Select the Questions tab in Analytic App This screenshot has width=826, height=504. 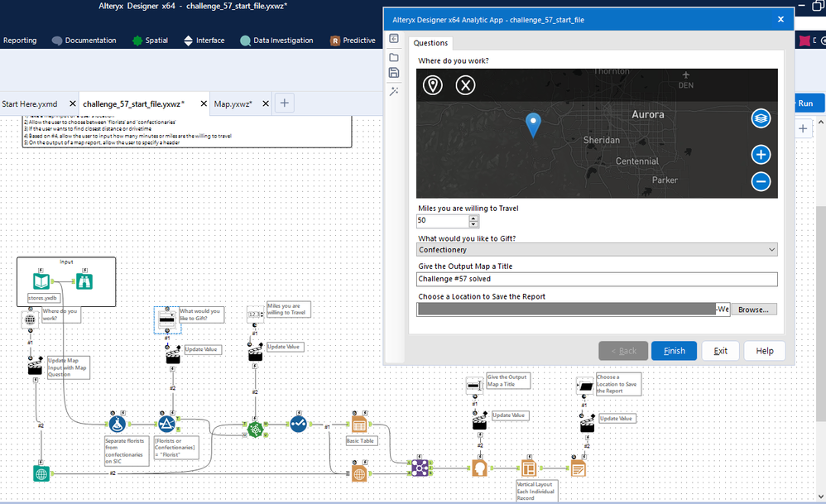coord(430,43)
